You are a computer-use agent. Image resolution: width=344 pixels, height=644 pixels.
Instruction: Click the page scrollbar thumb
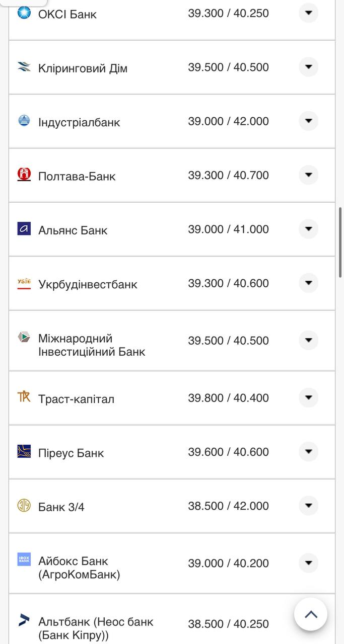tap(341, 242)
